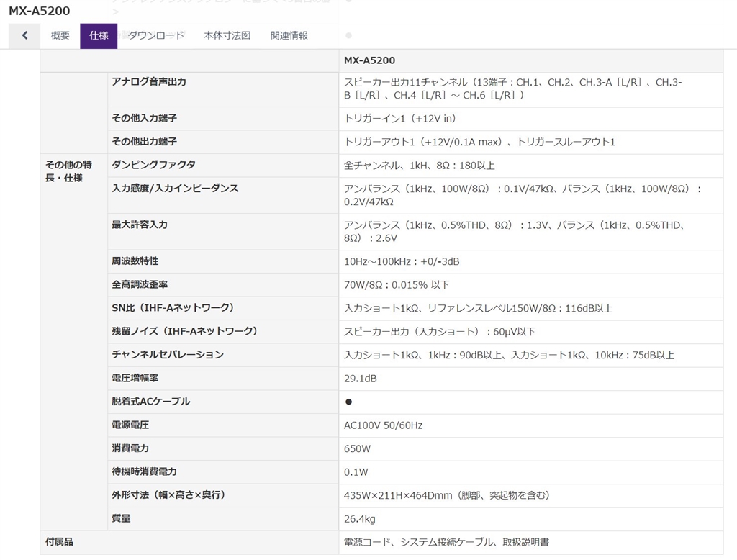Click the その他の特長・仕様 section label
This screenshot has width=737, height=560.
click(x=68, y=171)
